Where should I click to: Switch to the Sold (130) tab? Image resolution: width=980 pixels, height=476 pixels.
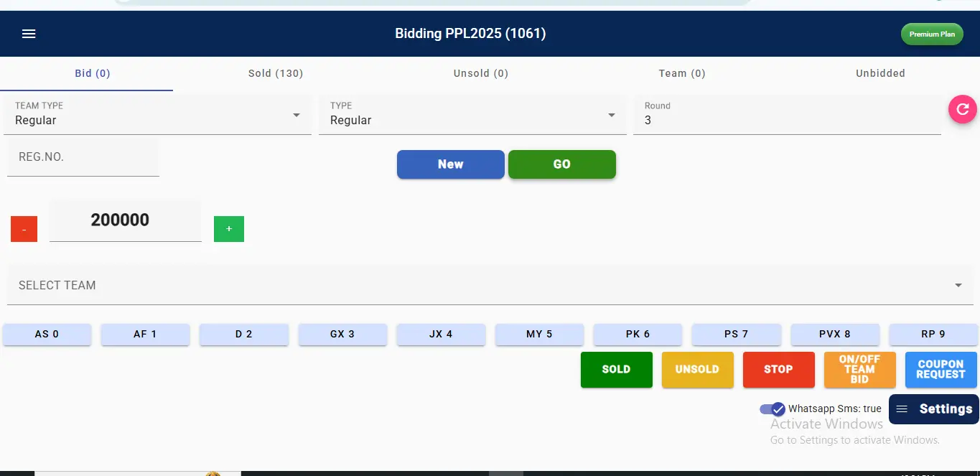[x=276, y=73]
